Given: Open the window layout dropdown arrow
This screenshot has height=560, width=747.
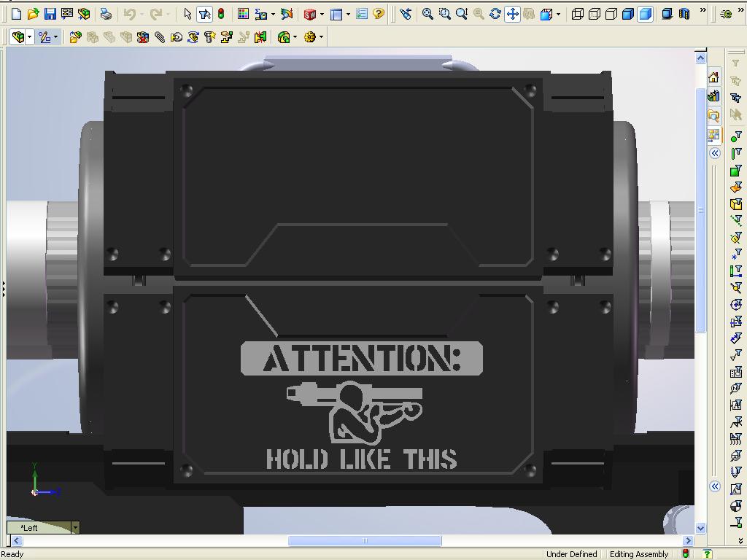Looking at the screenshot, I should click(348, 15).
